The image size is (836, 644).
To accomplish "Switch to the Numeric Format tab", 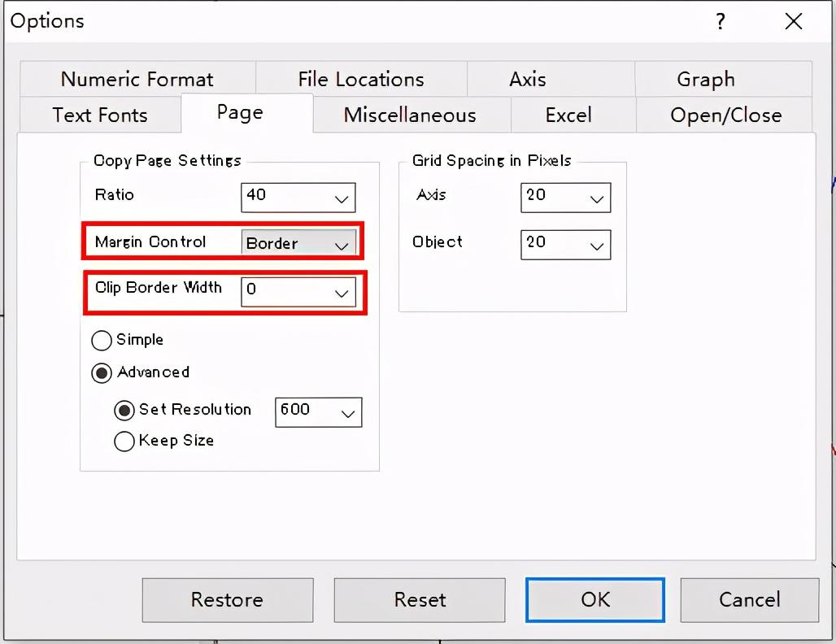I will [x=137, y=80].
